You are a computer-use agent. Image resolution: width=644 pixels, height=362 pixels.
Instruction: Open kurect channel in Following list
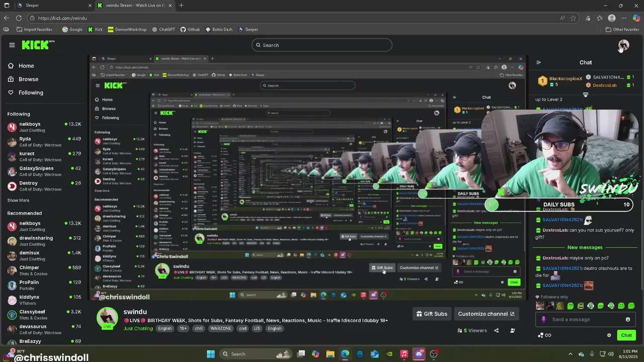click(44, 156)
